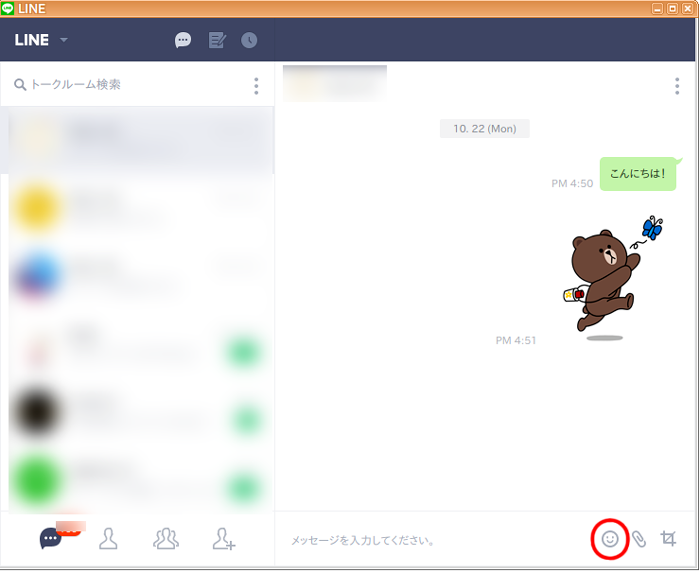Open chat list options three-dot menu

pos(256,86)
